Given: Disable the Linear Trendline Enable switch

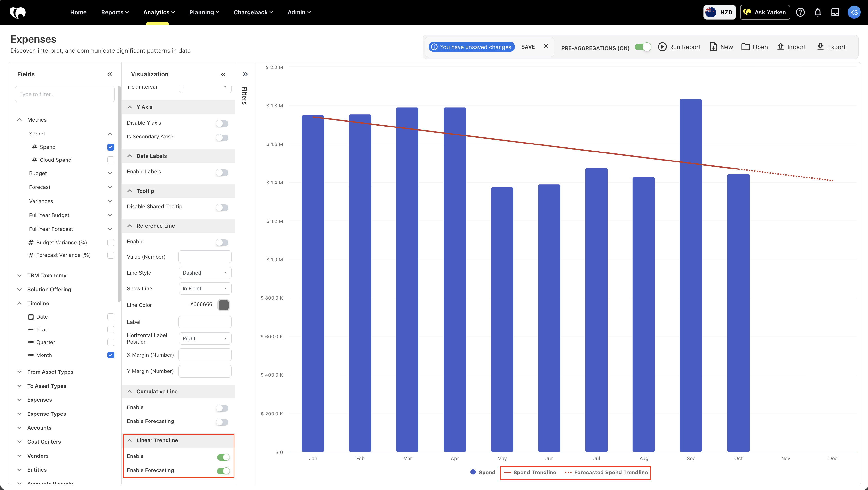Looking at the screenshot, I should pos(223,457).
